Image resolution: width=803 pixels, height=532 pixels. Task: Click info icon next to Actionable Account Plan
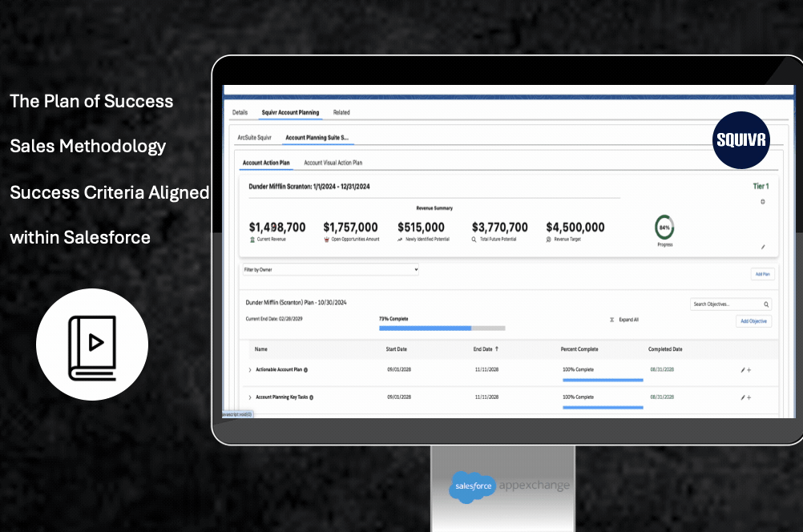(x=306, y=370)
